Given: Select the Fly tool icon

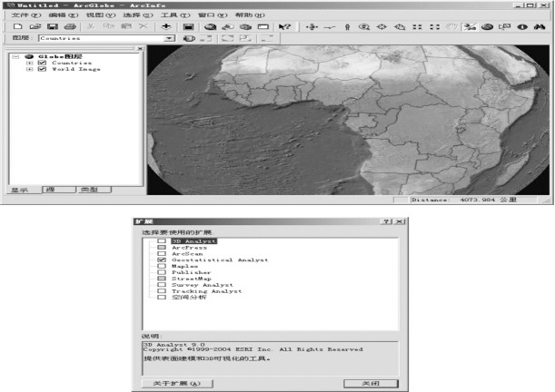Looking at the screenshot, I should (x=330, y=27).
